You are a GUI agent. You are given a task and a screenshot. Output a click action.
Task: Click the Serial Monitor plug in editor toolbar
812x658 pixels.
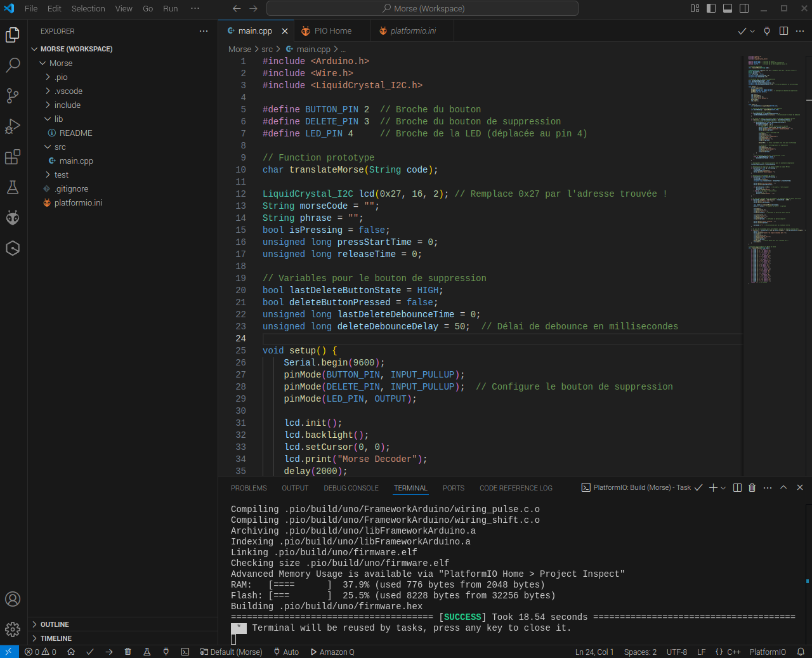[x=767, y=31]
